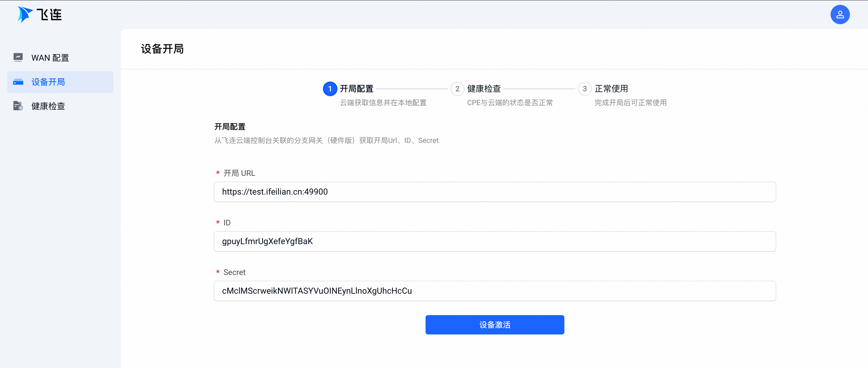Click the description mentioning Url、ID、Secret
The height and width of the screenshot is (368, 868).
326,140
